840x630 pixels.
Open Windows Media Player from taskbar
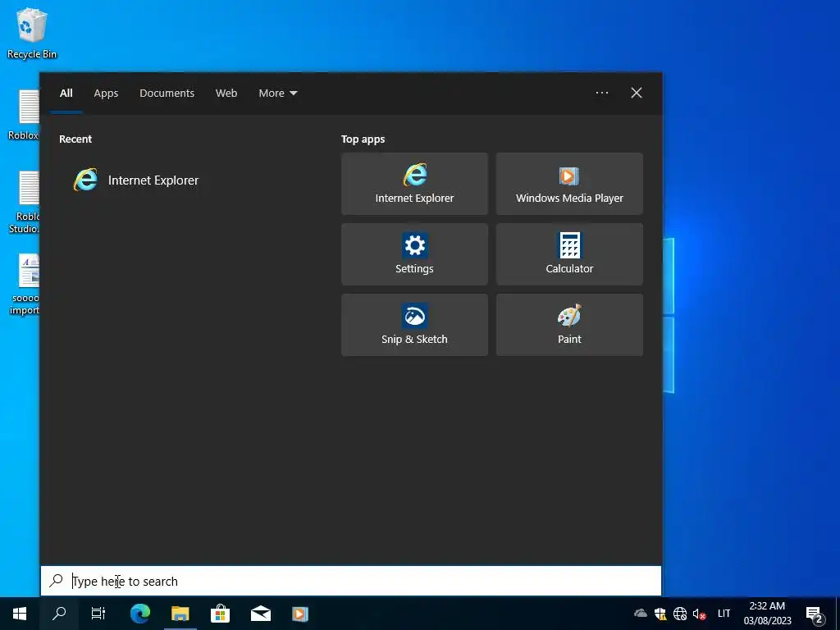coord(300,614)
